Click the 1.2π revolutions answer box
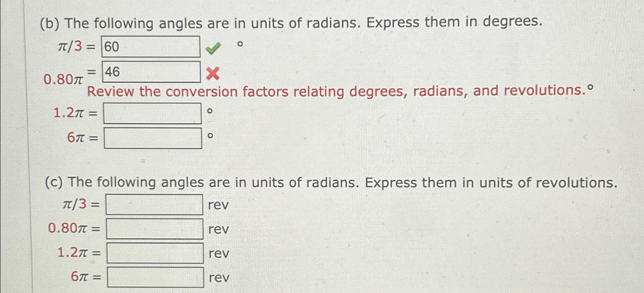Screen dimensions: 644x293 [155, 254]
